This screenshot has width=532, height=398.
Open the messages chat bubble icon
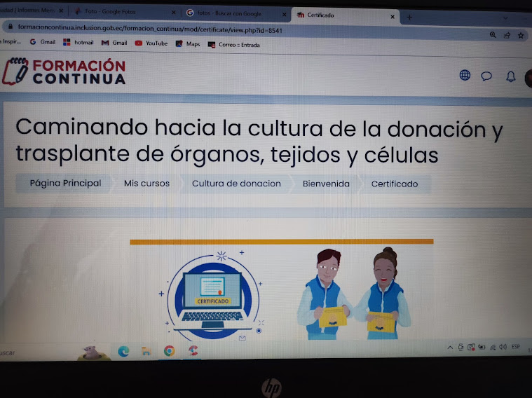(x=486, y=76)
